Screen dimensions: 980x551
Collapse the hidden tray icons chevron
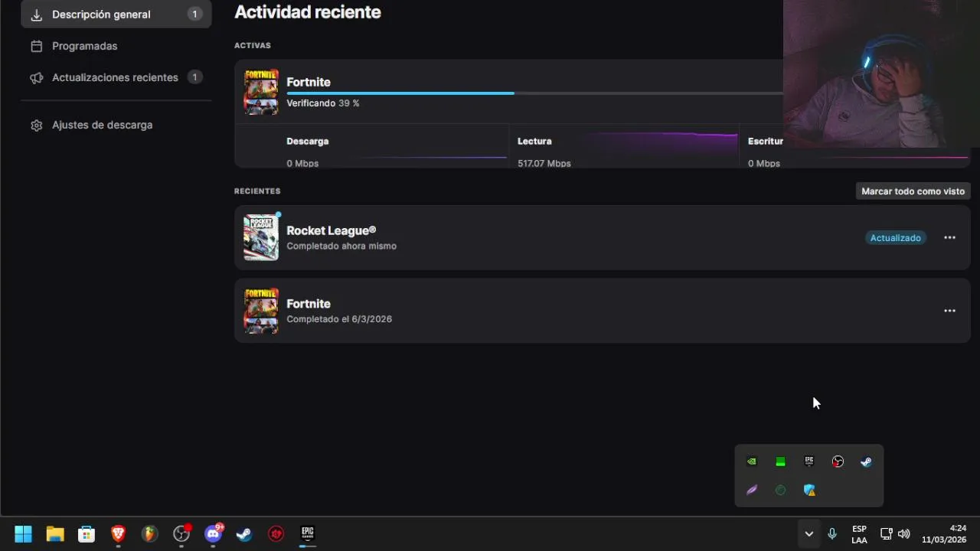click(x=808, y=534)
